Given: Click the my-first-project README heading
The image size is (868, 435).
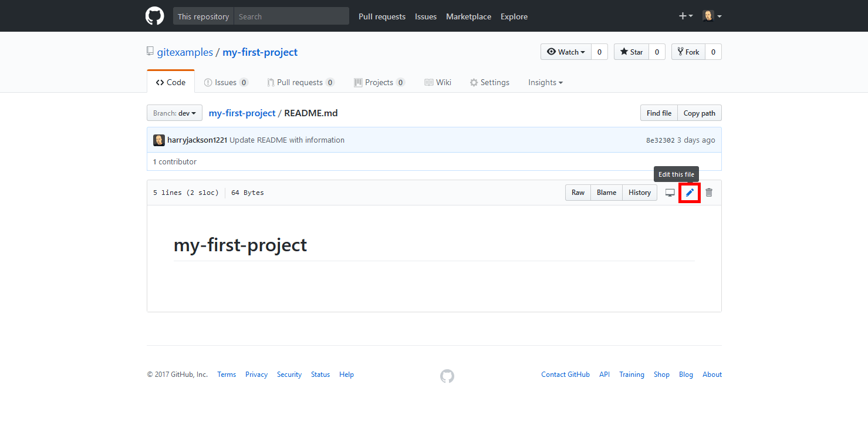Looking at the screenshot, I should click(x=240, y=244).
